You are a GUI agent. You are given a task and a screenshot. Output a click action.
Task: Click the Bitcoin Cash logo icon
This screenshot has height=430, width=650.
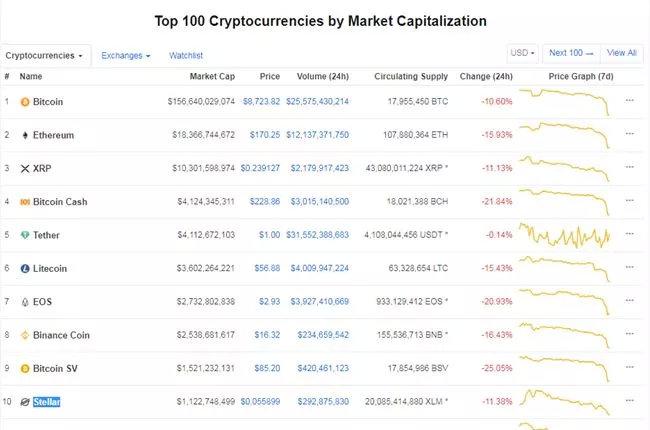[25, 202]
